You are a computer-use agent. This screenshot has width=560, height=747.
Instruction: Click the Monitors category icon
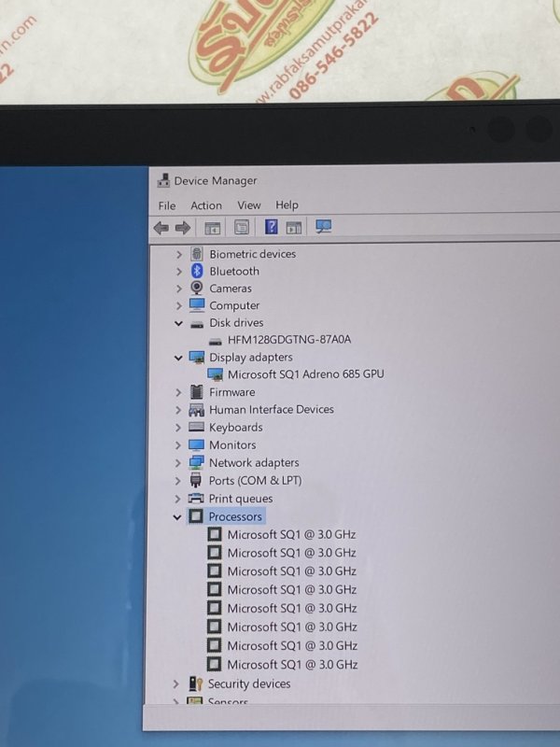point(196,445)
